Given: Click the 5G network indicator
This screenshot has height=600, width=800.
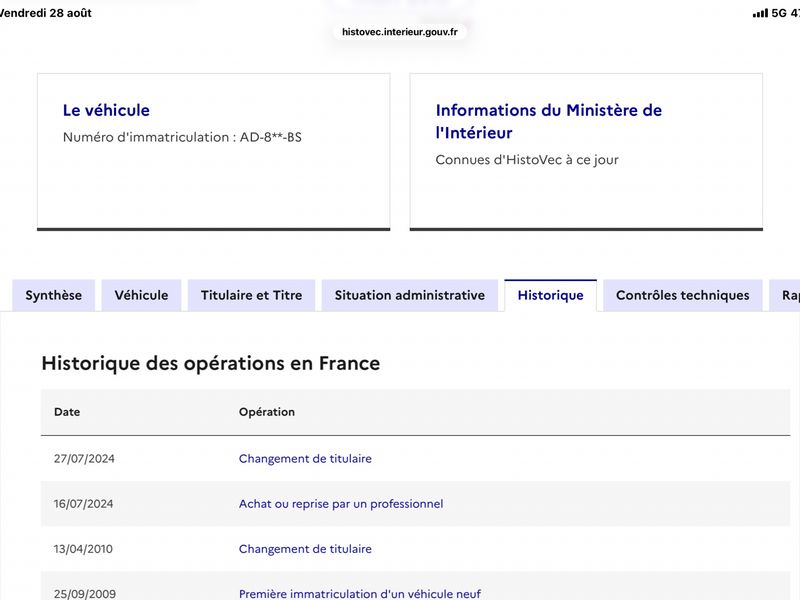Looking at the screenshot, I should [779, 13].
